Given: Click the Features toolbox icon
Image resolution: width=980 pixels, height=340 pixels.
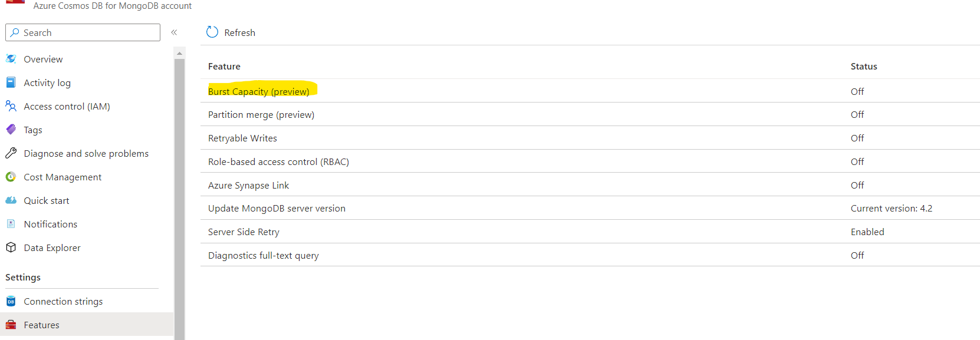Looking at the screenshot, I should [11, 324].
